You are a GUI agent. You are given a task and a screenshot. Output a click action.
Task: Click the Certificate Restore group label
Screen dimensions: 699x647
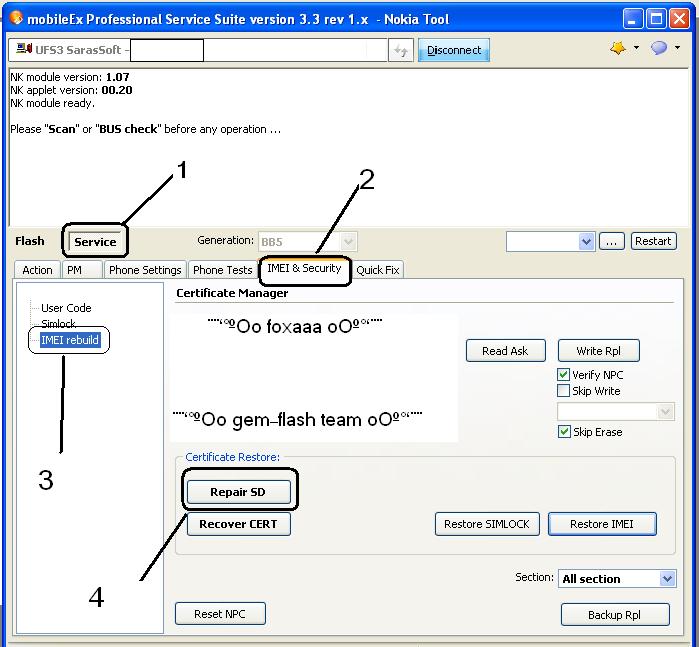232,457
